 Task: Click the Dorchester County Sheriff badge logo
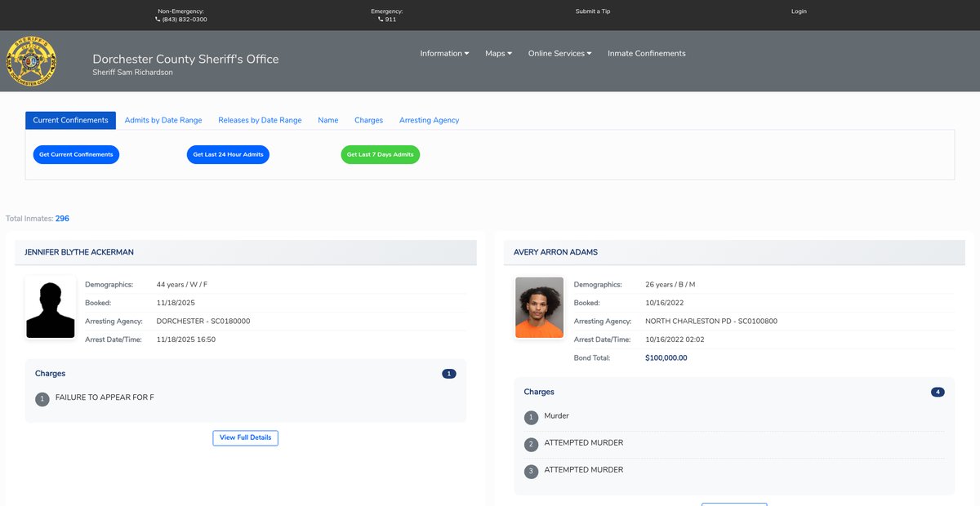coord(31,60)
